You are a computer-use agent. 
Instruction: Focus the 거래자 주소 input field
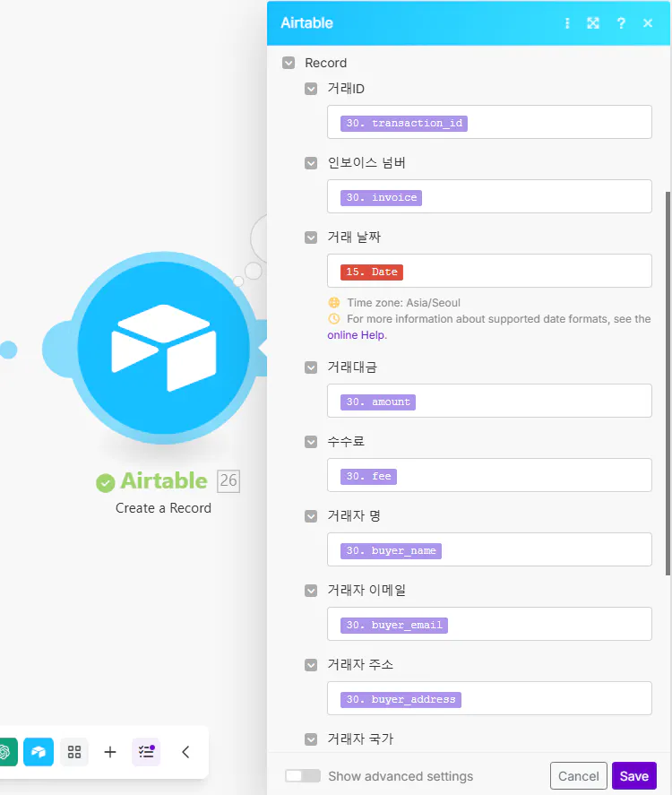[x=489, y=698]
